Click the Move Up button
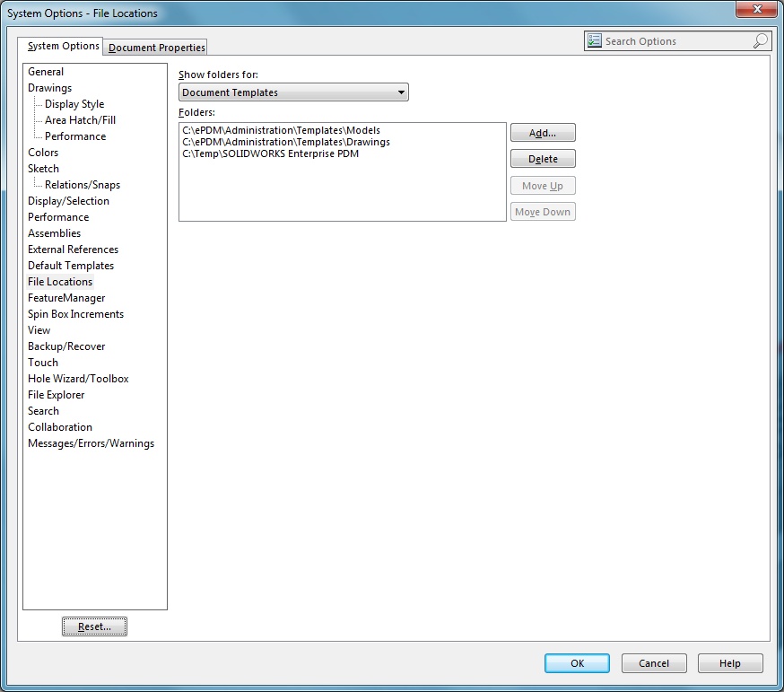 [543, 186]
